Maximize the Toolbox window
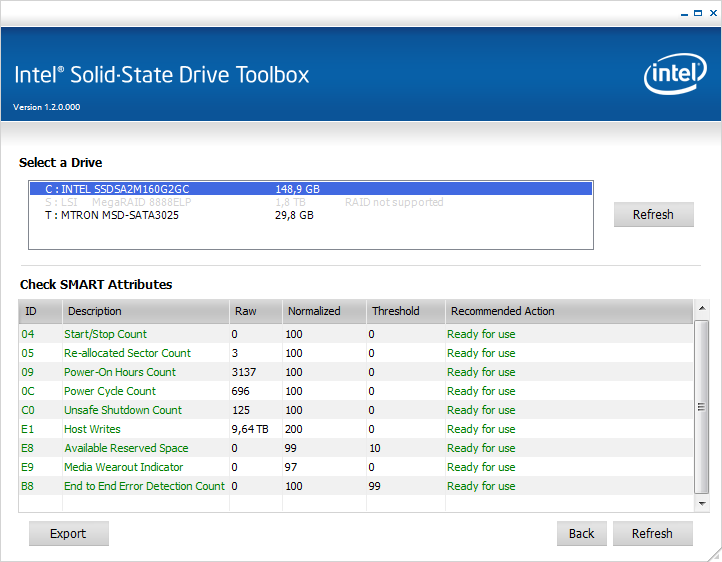722x562 pixels. (698, 13)
